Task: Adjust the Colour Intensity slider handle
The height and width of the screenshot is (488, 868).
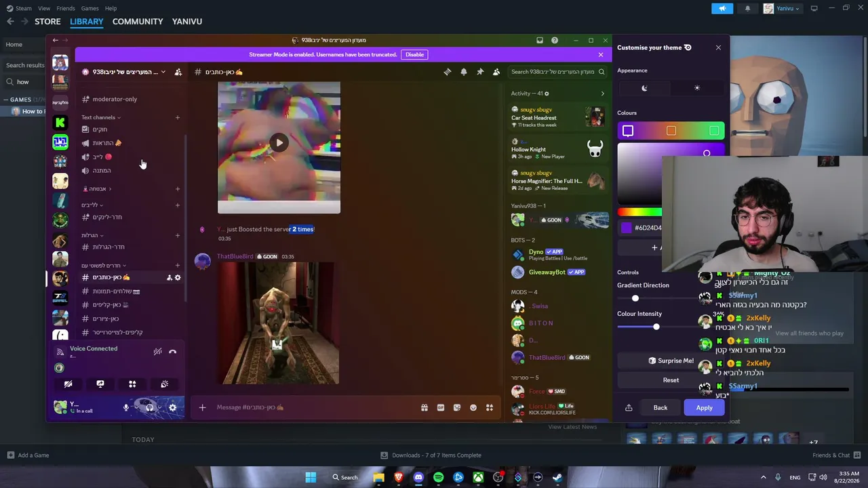Action: point(656,327)
